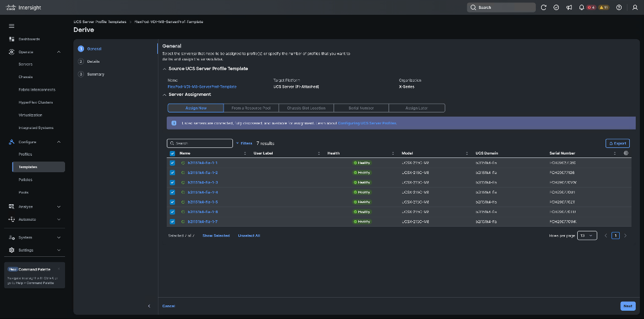Open the user profile icon
Screen dimensions: 644x319
coord(635,8)
